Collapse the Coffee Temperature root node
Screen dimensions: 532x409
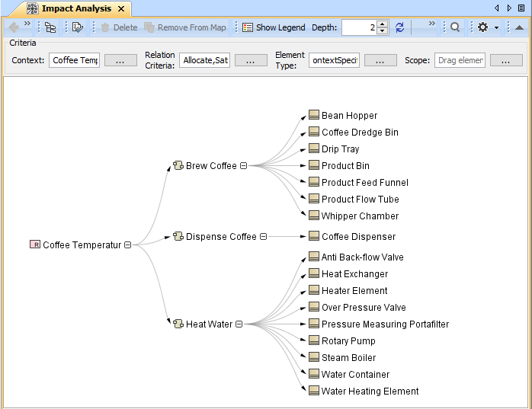(127, 245)
